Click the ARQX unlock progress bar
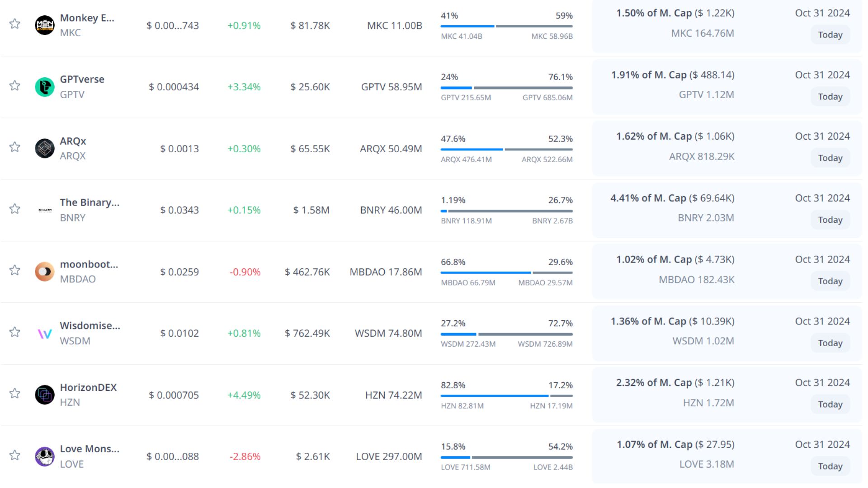Screen dimensions: 868x488 [x=506, y=149]
